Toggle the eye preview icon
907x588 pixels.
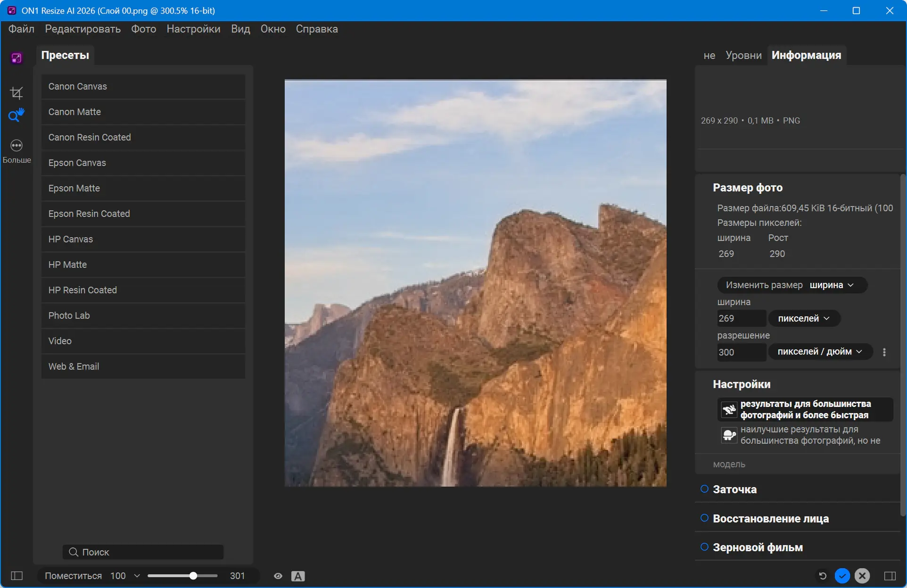point(278,576)
